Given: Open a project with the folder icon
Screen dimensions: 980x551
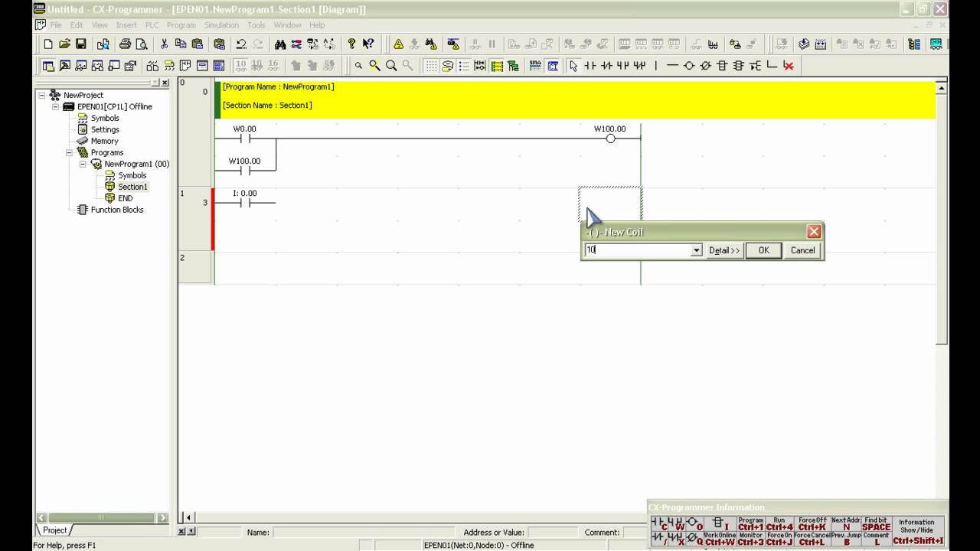Looking at the screenshot, I should pos(64,44).
